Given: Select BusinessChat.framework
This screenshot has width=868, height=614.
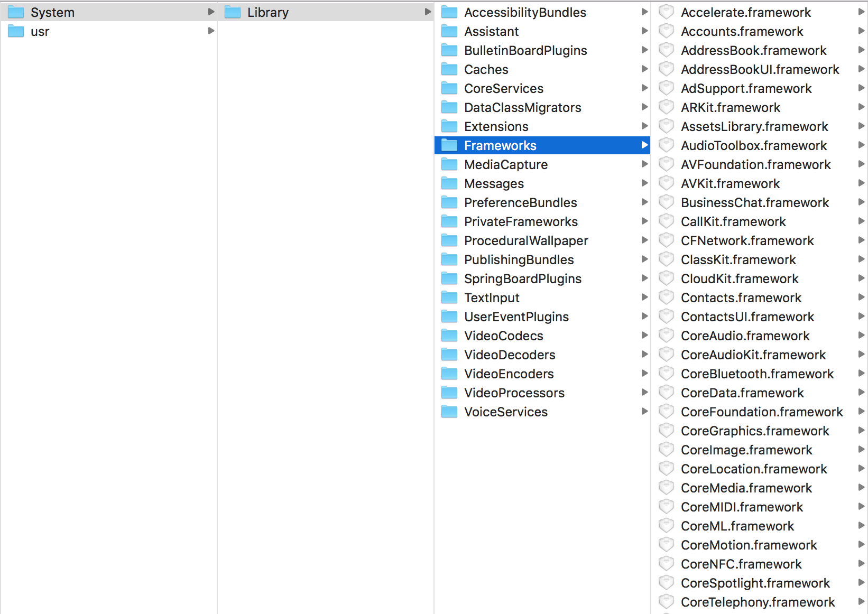Looking at the screenshot, I should pos(760,202).
